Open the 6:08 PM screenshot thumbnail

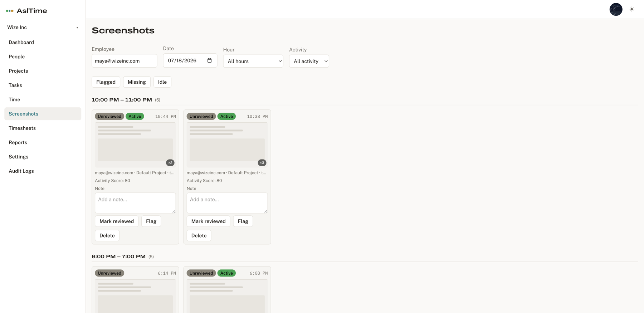(x=227, y=296)
